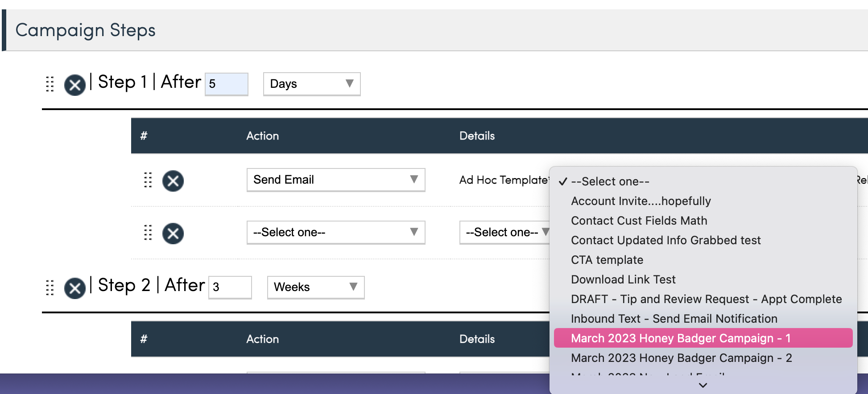The image size is (868, 394).
Task: Open the empty action dropdown in Step 1
Action: coord(335,232)
